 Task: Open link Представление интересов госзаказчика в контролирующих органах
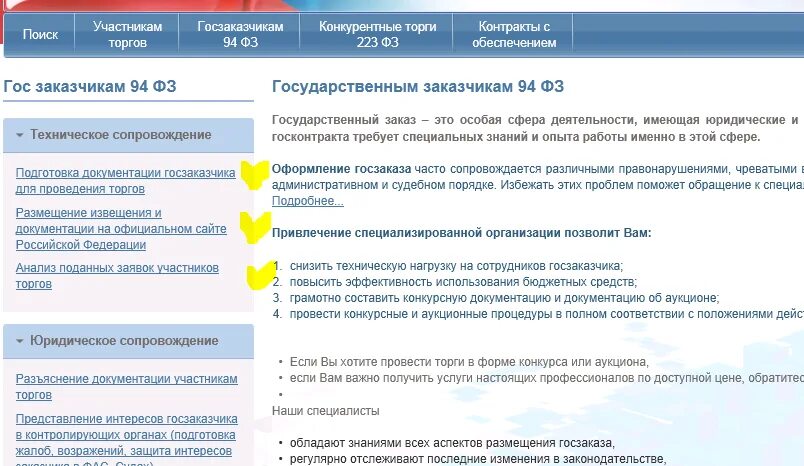tap(126, 439)
